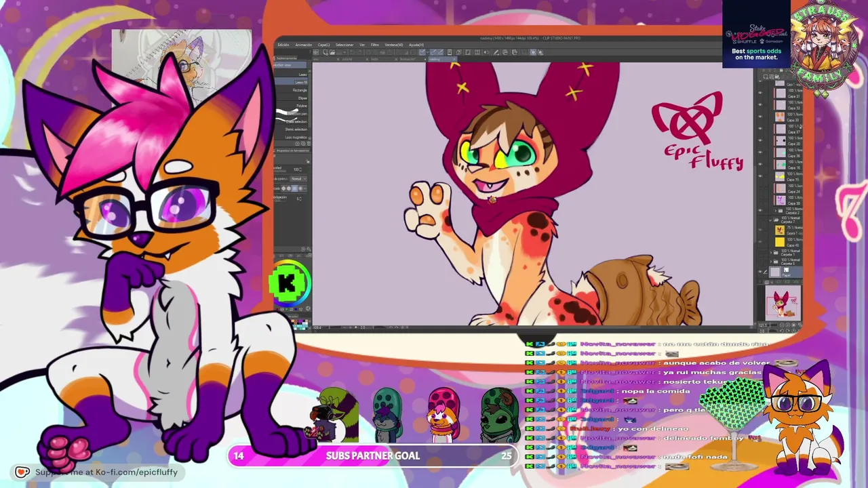
Task: Open the Capa(L) menu
Action: pos(323,45)
